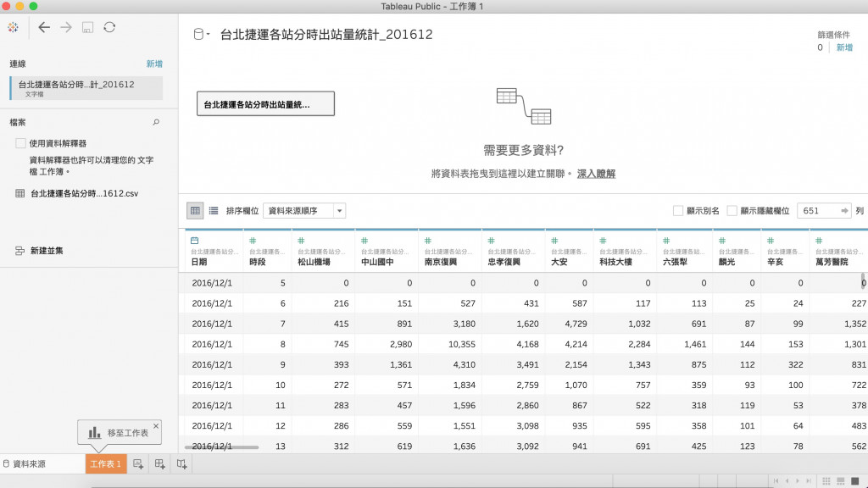Click number type icon above 忠孝復興
Screen dimensions: 868x488
point(491,241)
